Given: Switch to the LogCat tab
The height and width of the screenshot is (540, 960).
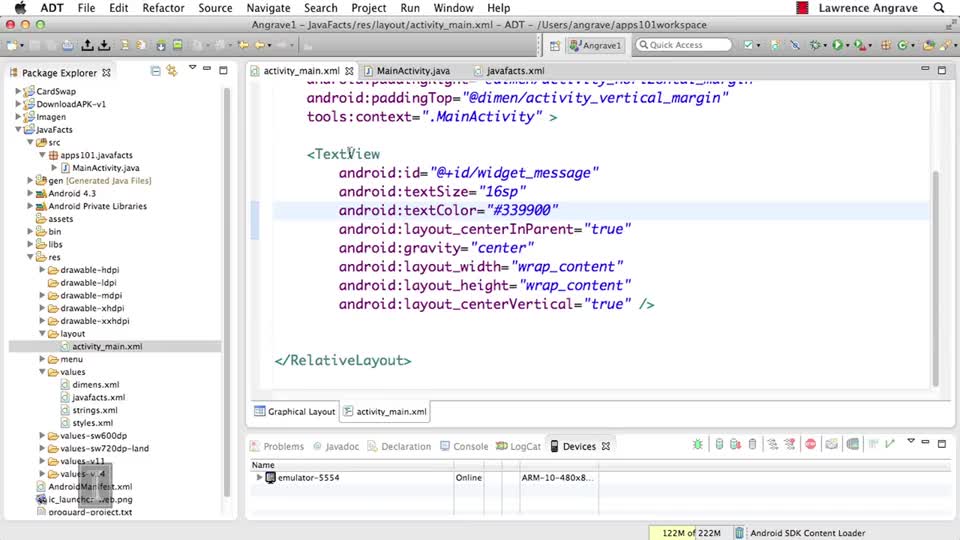Looking at the screenshot, I should click(x=519, y=446).
